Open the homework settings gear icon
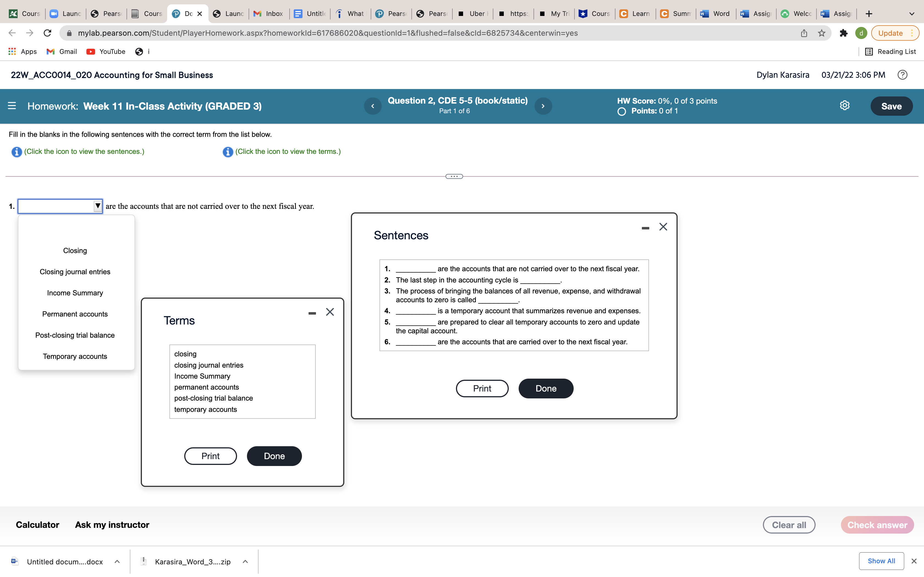This screenshot has width=924, height=577. click(845, 106)
